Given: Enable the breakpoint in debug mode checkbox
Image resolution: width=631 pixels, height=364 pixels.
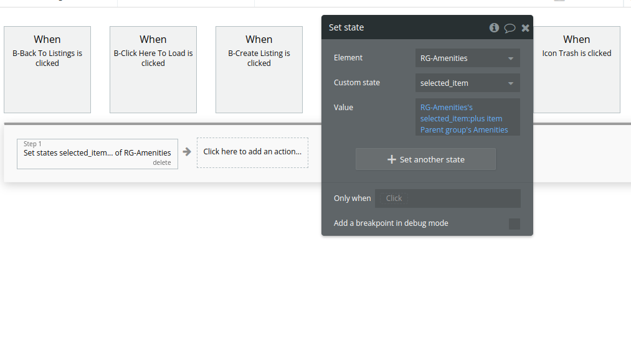Looking at the screenshot, I should coord(515,224).
